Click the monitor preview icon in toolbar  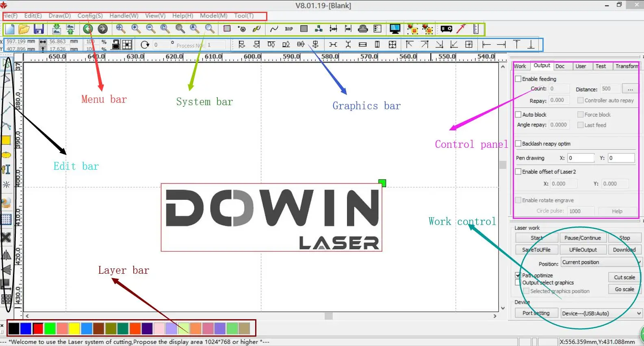coord(395,29)
